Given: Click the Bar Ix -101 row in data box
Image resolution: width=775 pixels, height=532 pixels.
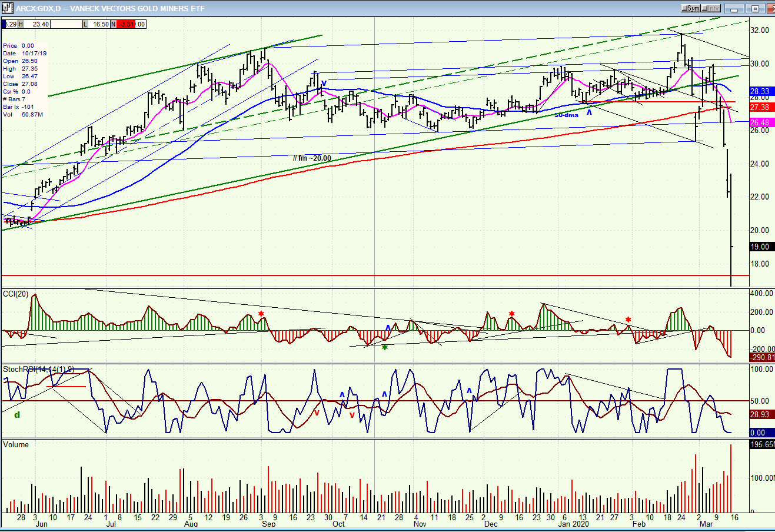Looking at the screenshot, I should pyautogui.click(x=19, y=107).
